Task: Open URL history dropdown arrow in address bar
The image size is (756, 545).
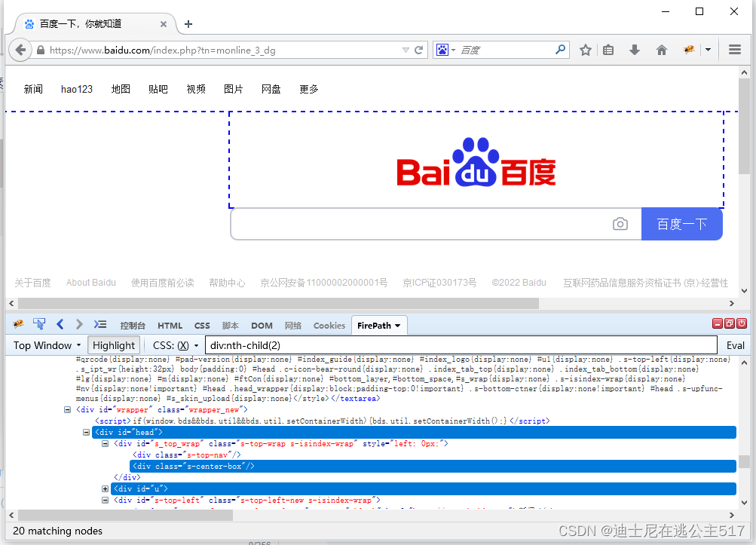Action: pos(406,51)
